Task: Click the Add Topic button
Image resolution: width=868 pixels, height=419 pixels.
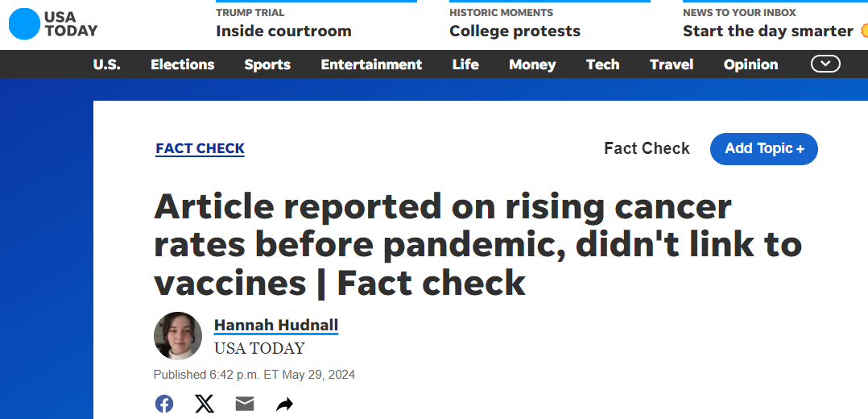Action: point(764,148)
